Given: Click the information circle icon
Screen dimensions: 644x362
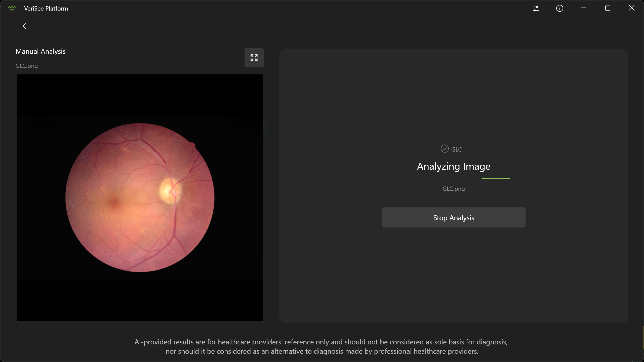Looking at the screenshot, I should 559,9.
